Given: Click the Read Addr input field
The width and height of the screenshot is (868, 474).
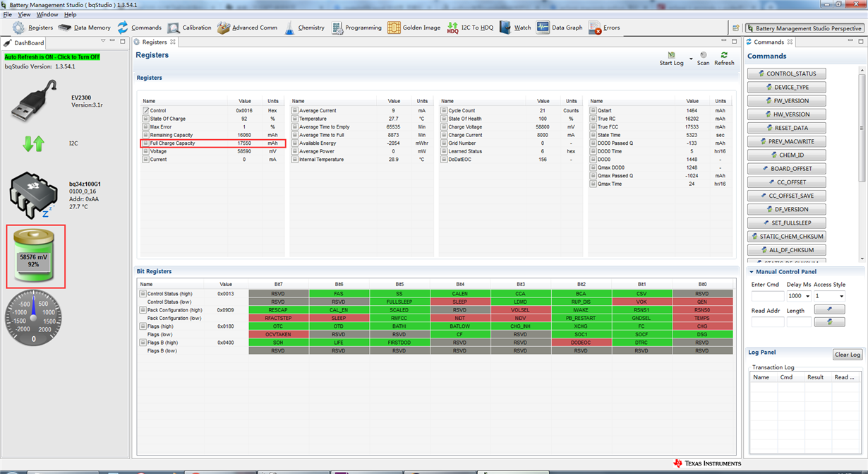Looking at the screenshot, I should 768,321.
